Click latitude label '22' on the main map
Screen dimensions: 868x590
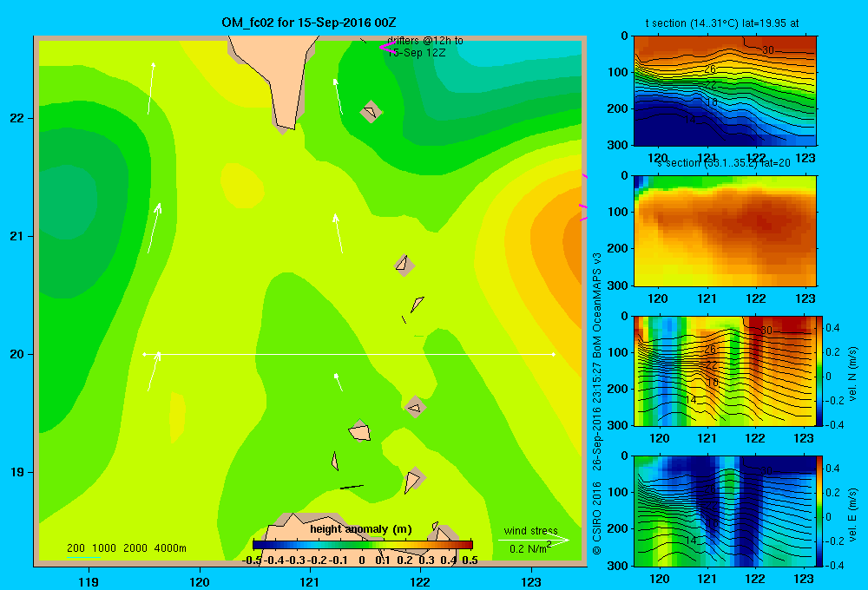(17, 118)
